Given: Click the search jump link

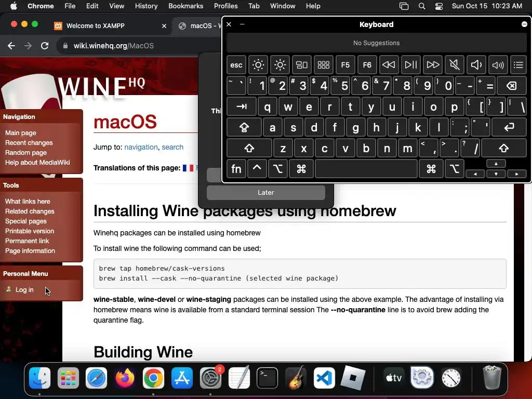Looking at the screenshot, I should pos(172,147).
